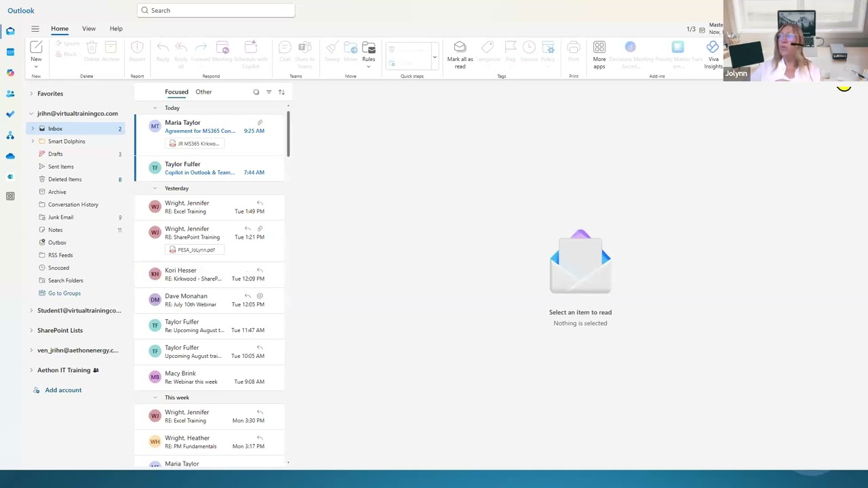Viewport: 868px width, 488px height.
Task: Open Copilot from the left rail
Action: (10, 73)
